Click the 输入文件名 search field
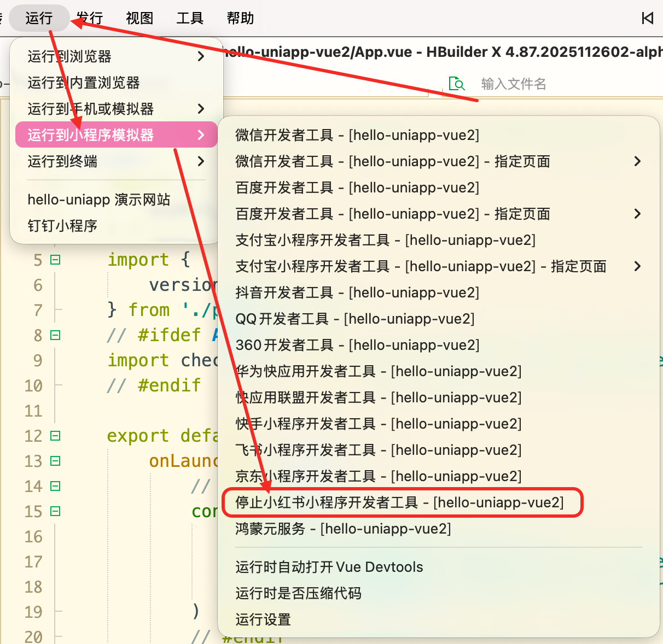The height and width of the screenshot is (644, 663). tap(513, 84)
